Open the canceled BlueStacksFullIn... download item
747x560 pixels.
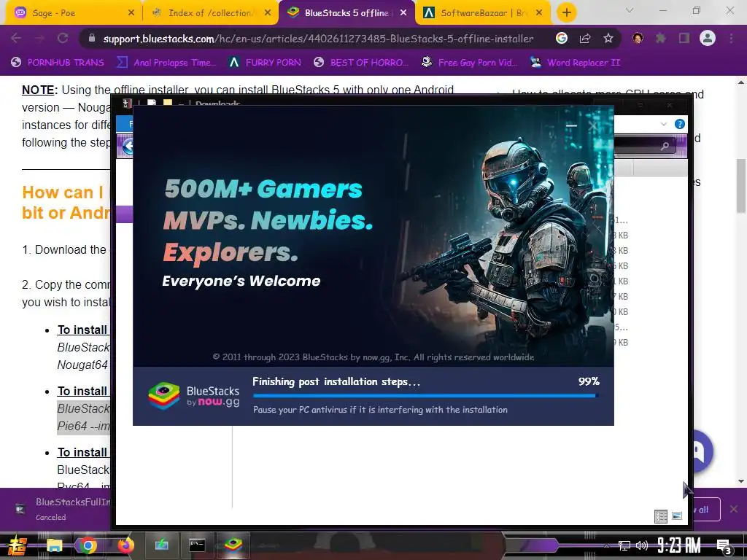63,508
